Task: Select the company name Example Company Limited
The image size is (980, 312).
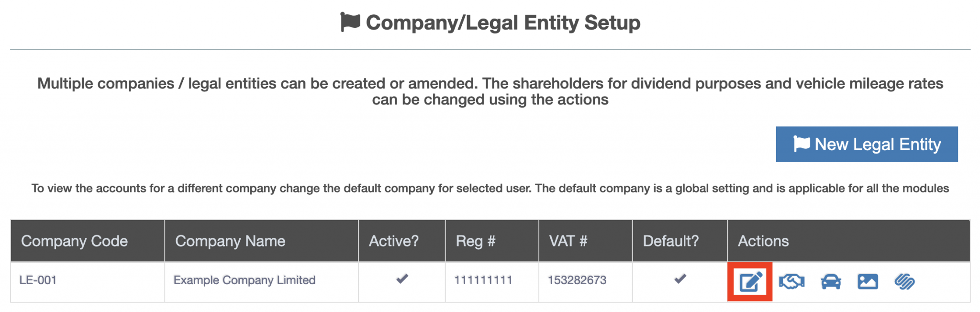Action: [245, 280]
